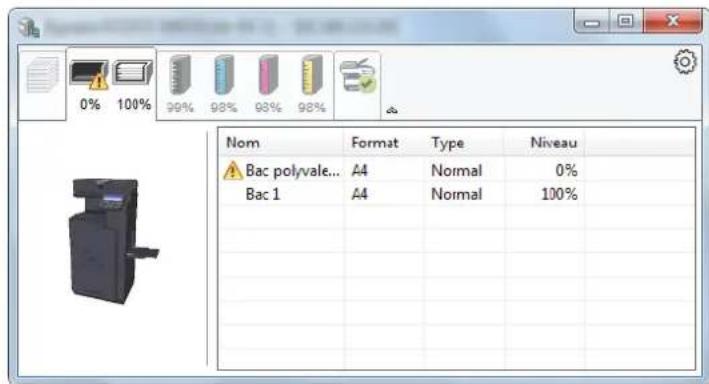This screenshot has height=384, width=709.
Task: Click the warning icon beside Bac polyvalent
Action: click(x=233, y=171)
